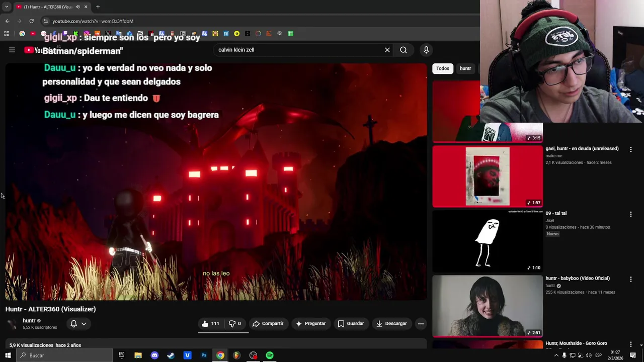Open FL Studio from the taskbar
Viewport: 644px width, 362px height.
click(x=236, y=355)
